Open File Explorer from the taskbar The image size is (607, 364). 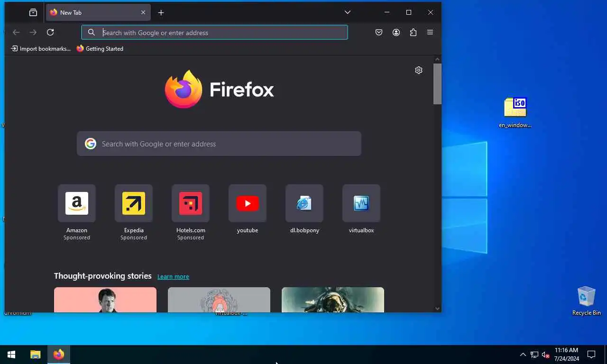35,355
